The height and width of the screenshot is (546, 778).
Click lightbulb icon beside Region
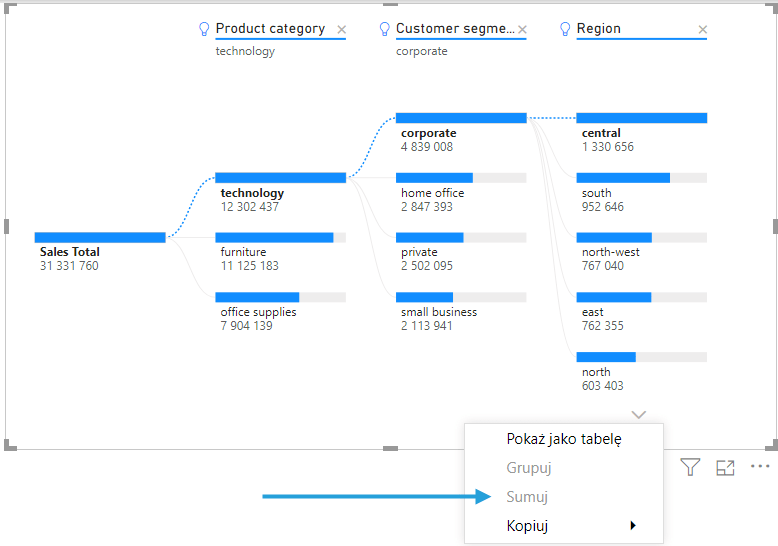coord(566,29)
